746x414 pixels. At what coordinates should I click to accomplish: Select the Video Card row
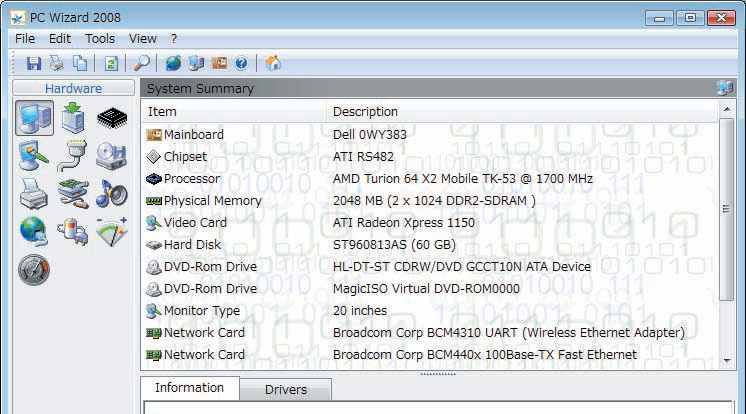(430, 223)
